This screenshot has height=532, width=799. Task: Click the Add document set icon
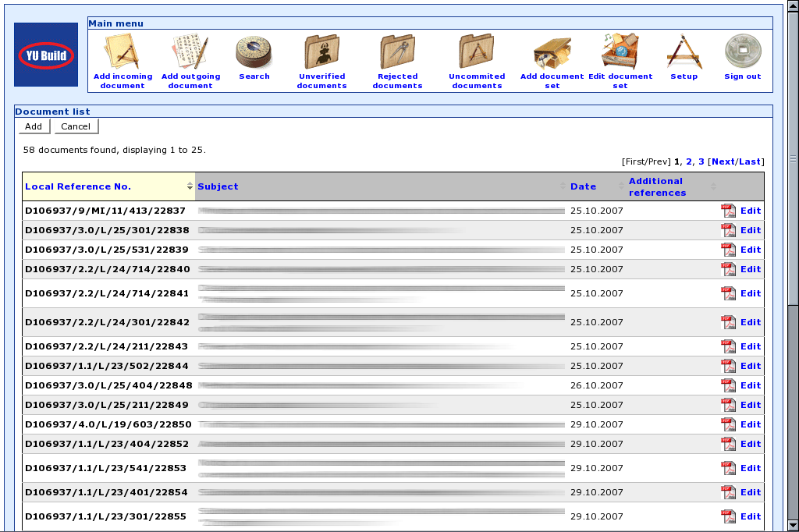(552, 52)
